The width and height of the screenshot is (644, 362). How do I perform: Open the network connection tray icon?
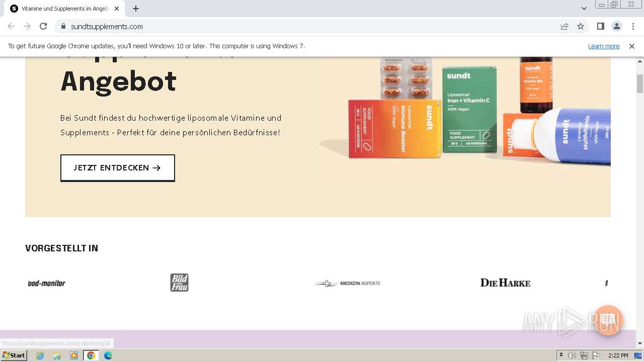584,355
